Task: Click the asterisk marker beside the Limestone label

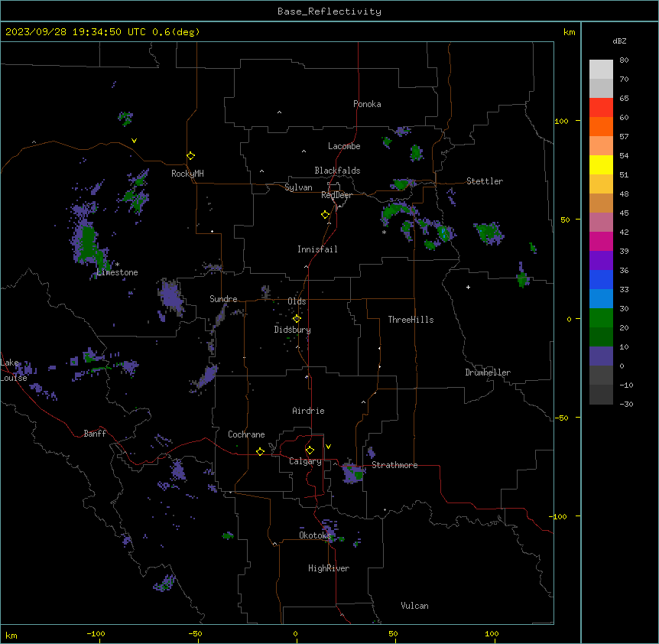Action: 117,265
